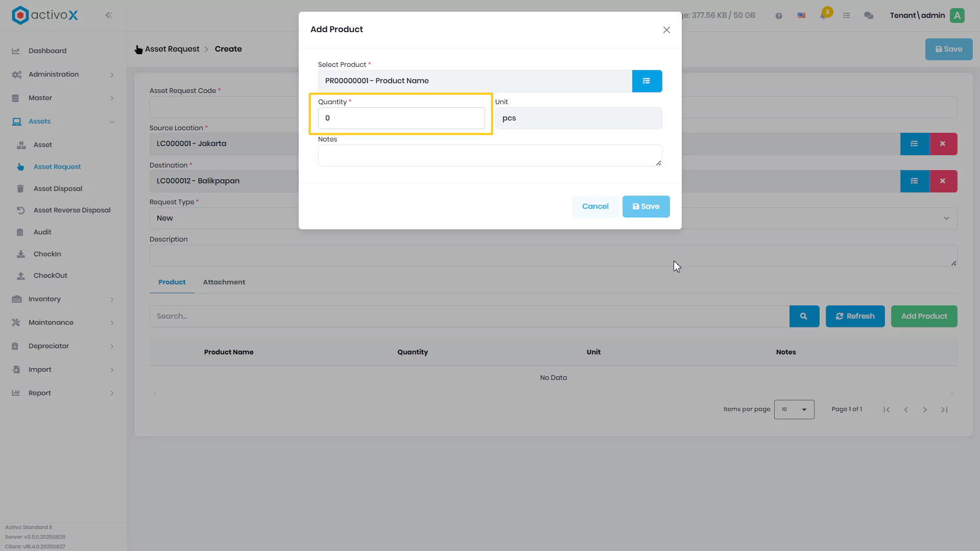Expand Master menu
The image size is (980, 551).
pos(63,98)
